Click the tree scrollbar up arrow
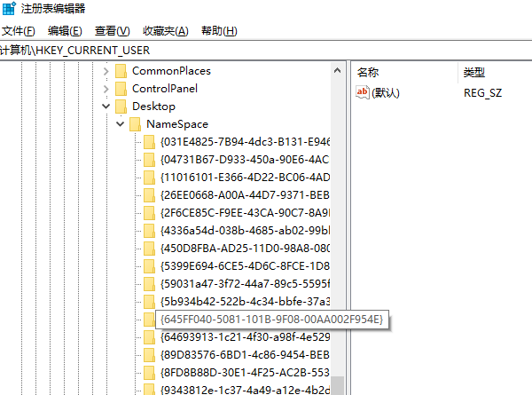 click(337, 71)
